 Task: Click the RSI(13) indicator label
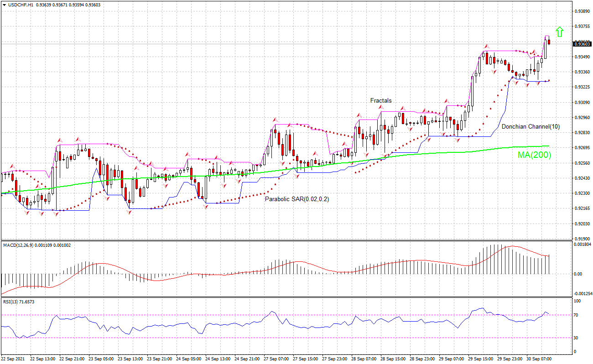coord(11,302)
